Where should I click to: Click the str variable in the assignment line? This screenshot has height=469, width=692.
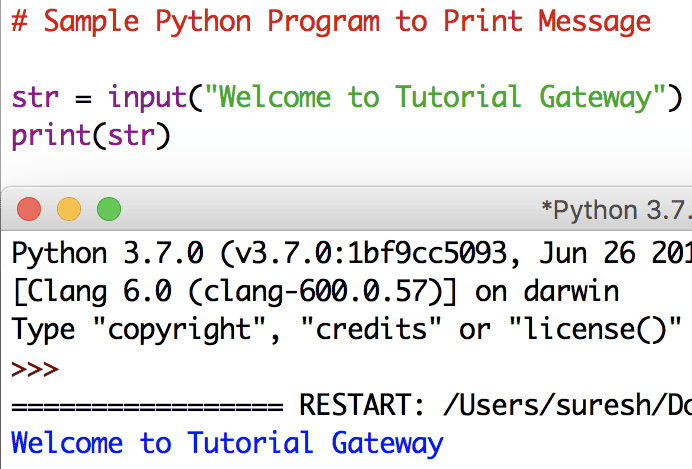(36, 98)
